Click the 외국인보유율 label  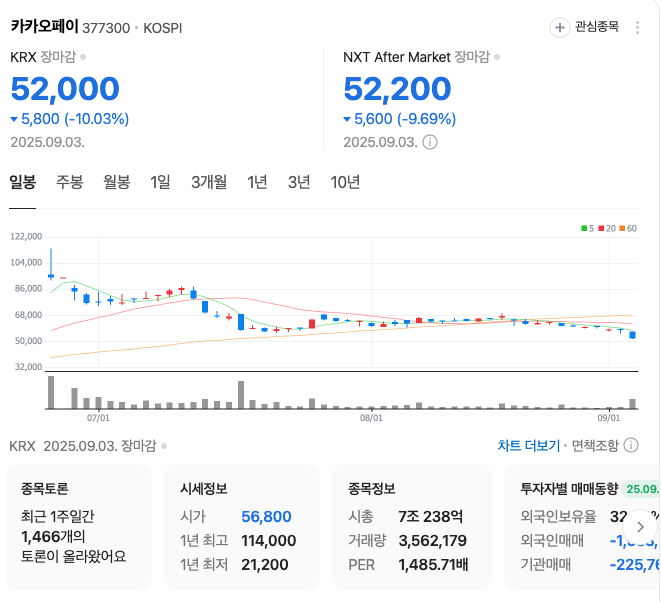coord(558,516)
